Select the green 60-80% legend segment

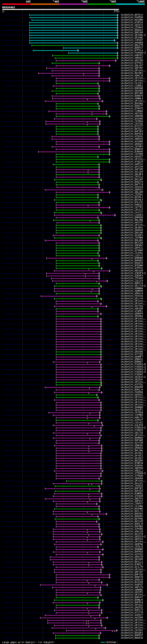coord(102,4)
